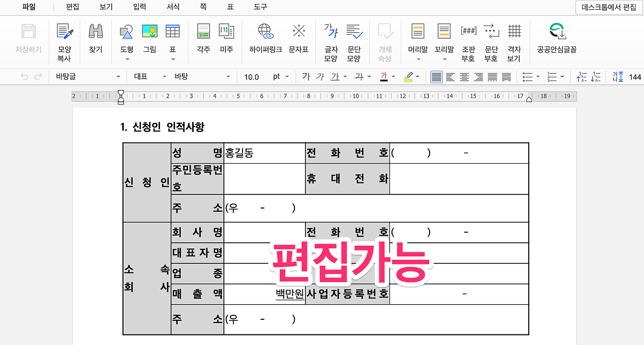The height and width of the screenshot is (345, 644).
Task: Toggle 조판 부호 display
Action: point(468,40)
